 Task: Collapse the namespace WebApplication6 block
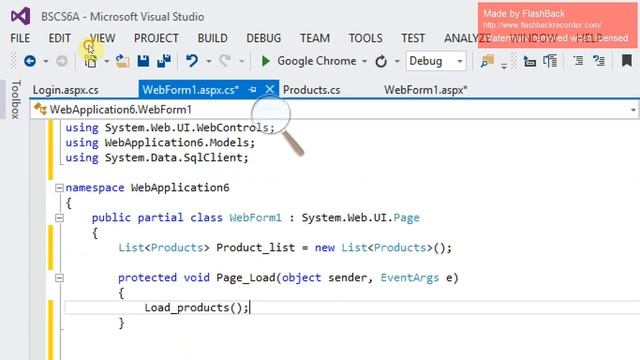pos(59,188)
